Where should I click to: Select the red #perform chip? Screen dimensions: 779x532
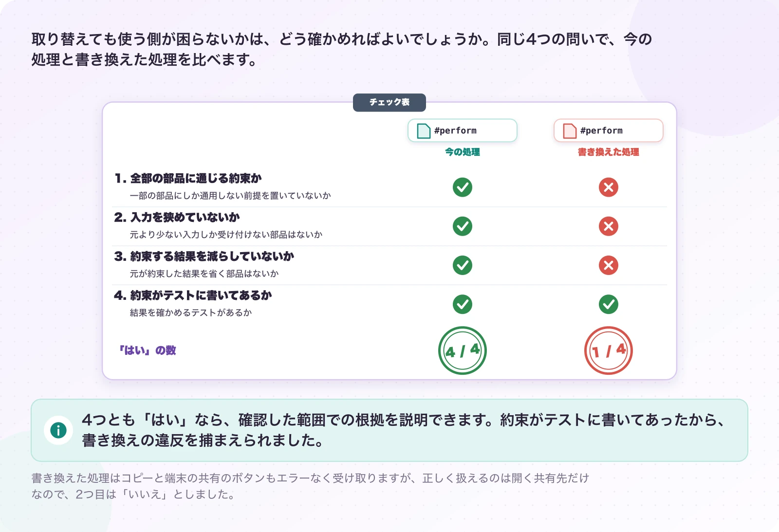pyautogui.click(x=609, y=130)
